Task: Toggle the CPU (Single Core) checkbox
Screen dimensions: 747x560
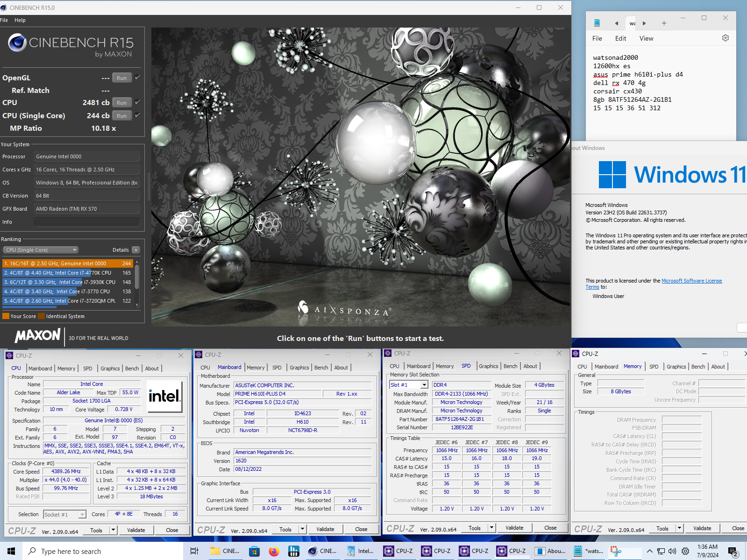Action: click(x=137, y=115)
